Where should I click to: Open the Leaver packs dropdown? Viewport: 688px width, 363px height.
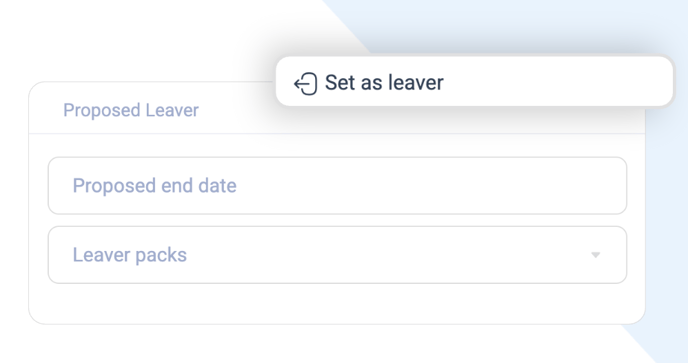(337, 255)
